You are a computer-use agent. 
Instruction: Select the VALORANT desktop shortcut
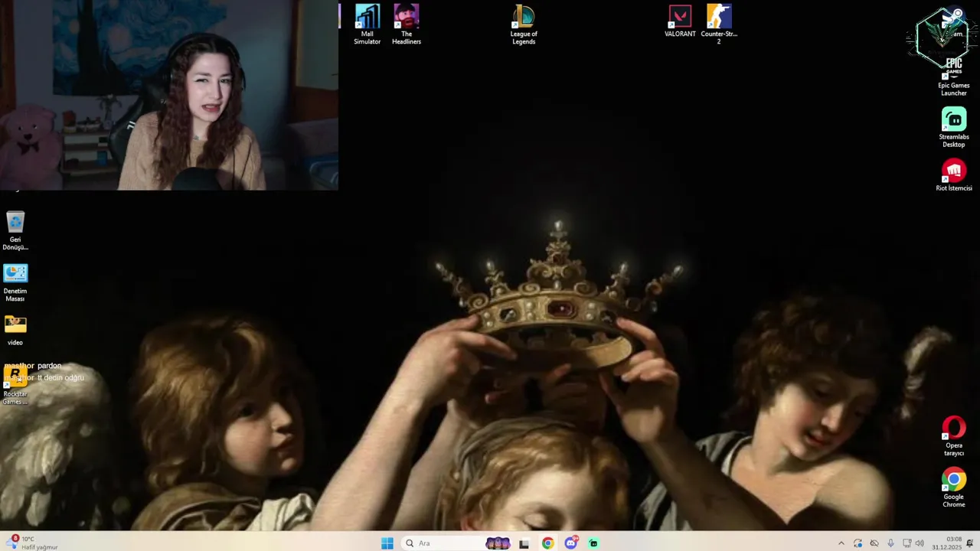pos(680,21)
